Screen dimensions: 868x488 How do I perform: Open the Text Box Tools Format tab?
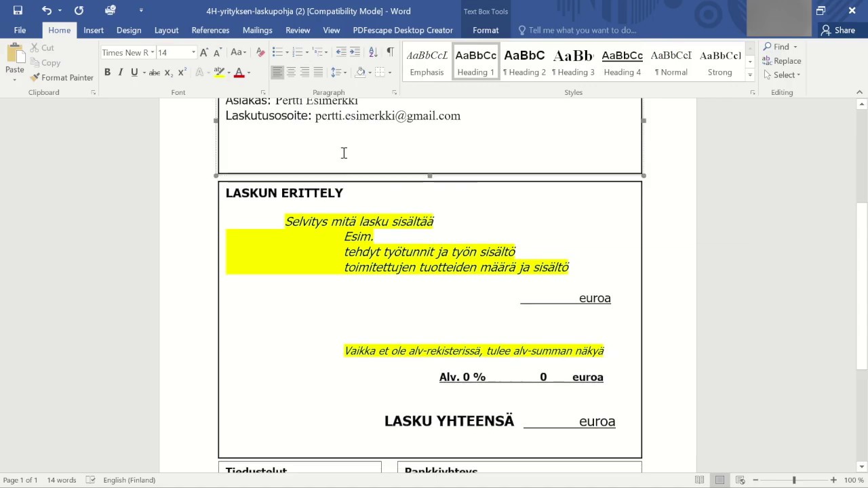tap(486, 30)
